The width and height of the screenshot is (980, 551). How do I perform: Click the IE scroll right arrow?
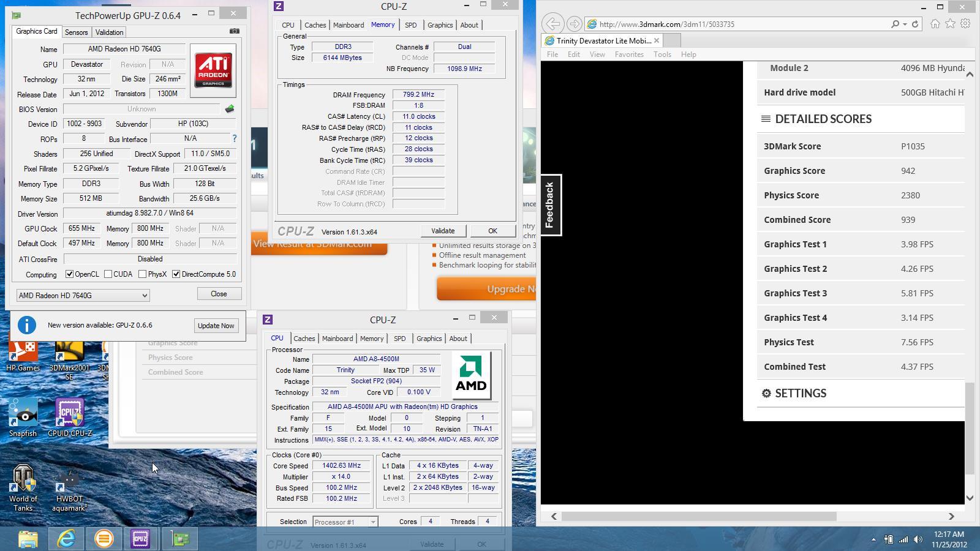point(951,516)
